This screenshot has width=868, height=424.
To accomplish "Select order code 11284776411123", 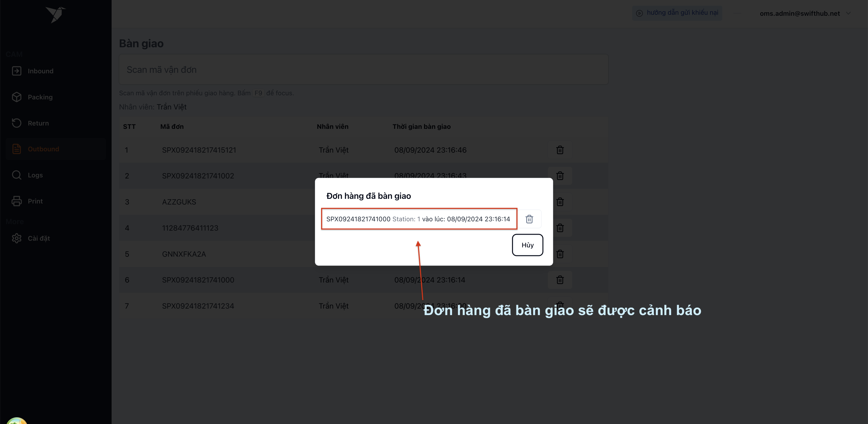I will pos(190,228).
